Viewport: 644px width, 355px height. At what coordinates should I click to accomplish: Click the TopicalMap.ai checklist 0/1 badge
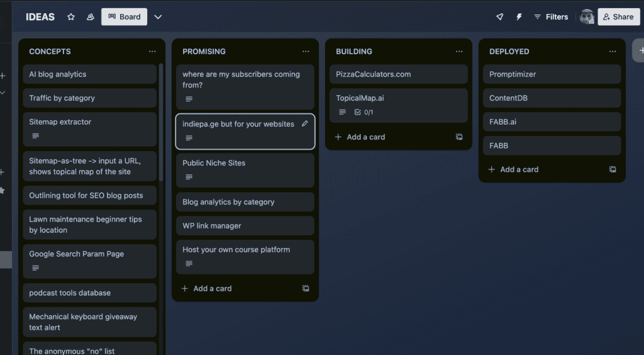click(x=364, y=112)
